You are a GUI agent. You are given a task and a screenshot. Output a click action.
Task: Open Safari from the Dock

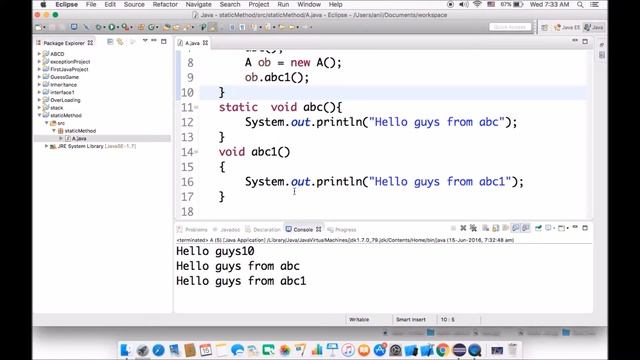(x=158, y=350)
